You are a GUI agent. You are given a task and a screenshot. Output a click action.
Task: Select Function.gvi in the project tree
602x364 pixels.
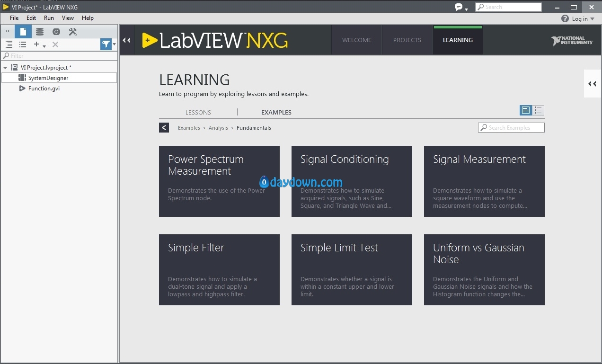point(44,88)
